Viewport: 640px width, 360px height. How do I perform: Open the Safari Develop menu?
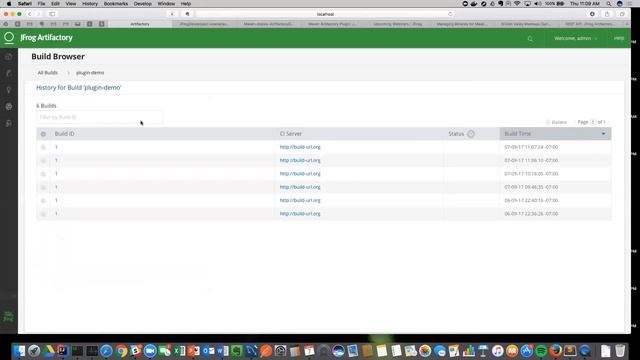[x=143, y=4]
